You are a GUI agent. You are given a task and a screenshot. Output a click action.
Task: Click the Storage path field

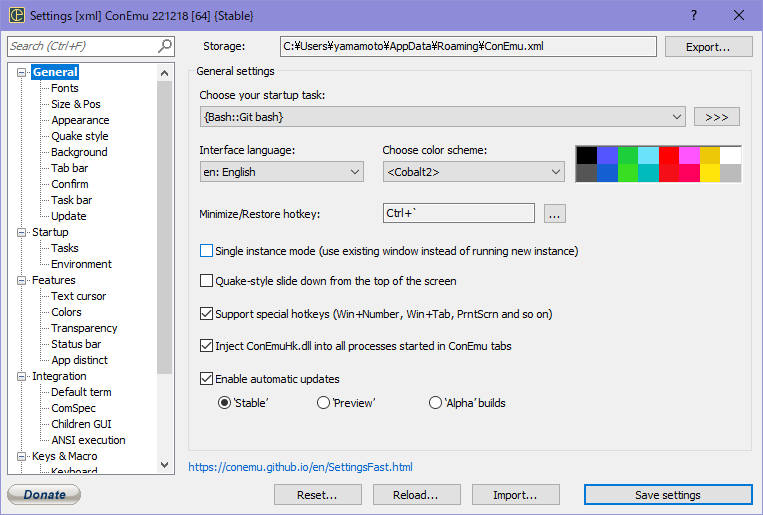point(468,46)
